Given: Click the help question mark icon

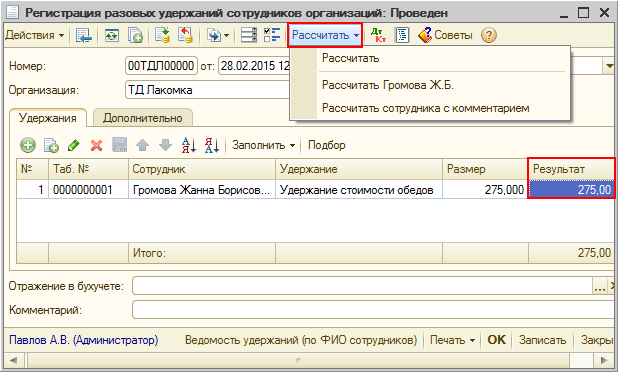Looking at the screenshot, I should 488,35.
